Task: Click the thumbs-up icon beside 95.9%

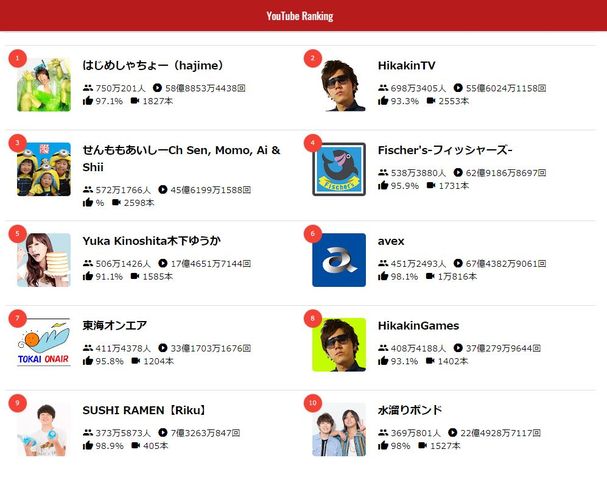Action: (383, 185)
